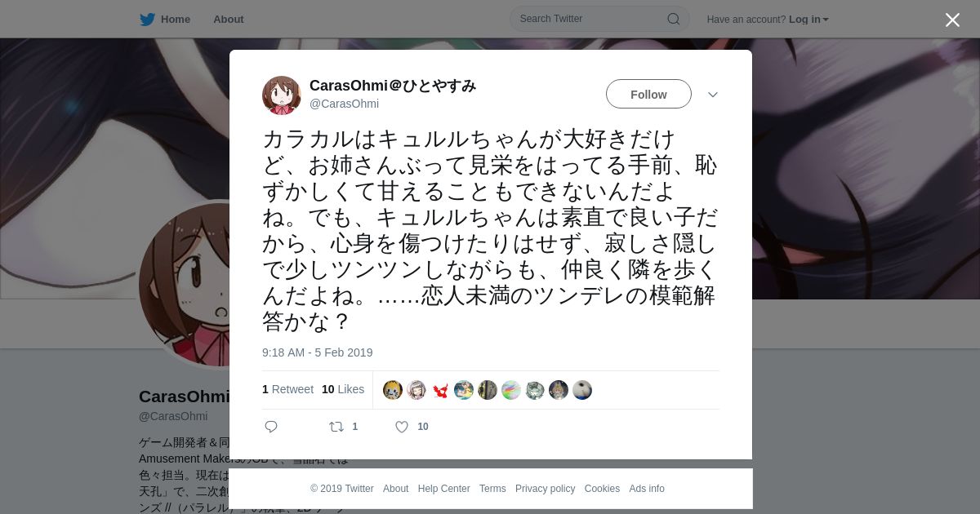Open the About page in top navigation
Viewport: 980px width, 514px height.
click(229, 19)
